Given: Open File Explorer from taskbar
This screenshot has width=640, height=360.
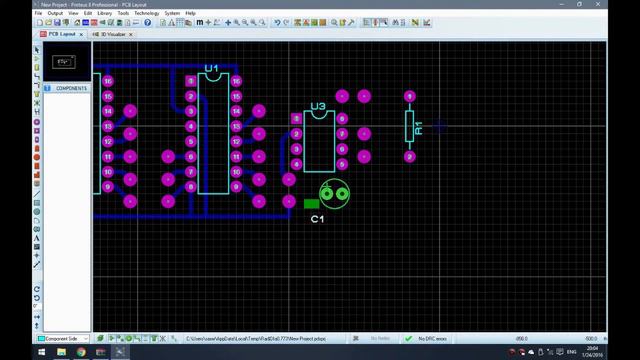Looking at the screenshot, I should 61,352.
